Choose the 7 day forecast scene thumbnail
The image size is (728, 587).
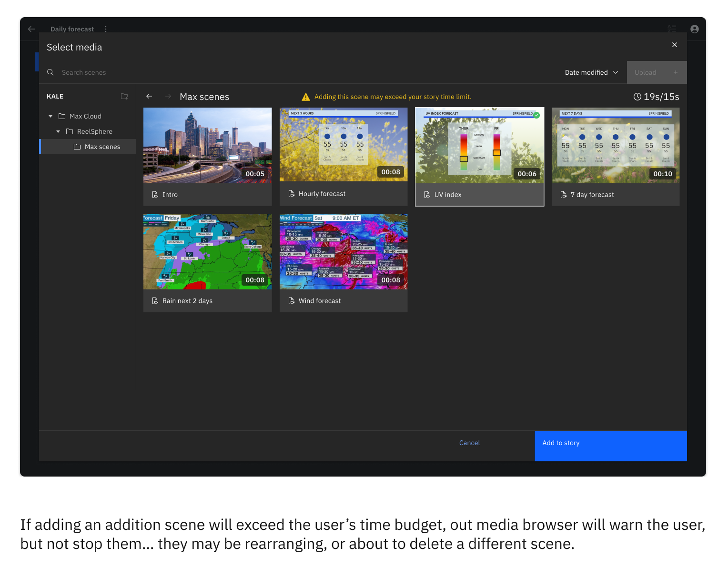point(615,145)
